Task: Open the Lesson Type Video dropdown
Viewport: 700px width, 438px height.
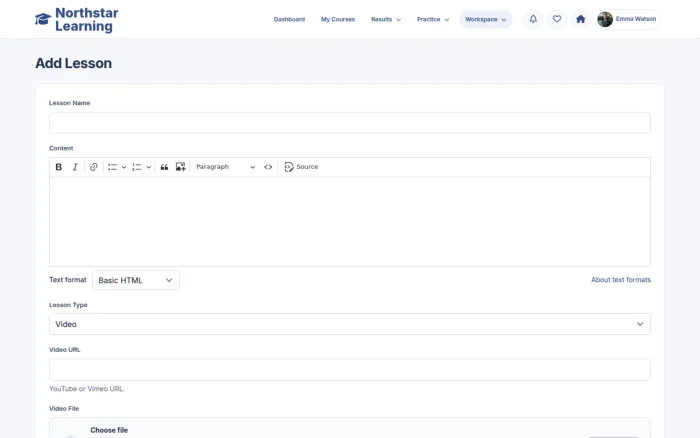Action: click(350, 324)
